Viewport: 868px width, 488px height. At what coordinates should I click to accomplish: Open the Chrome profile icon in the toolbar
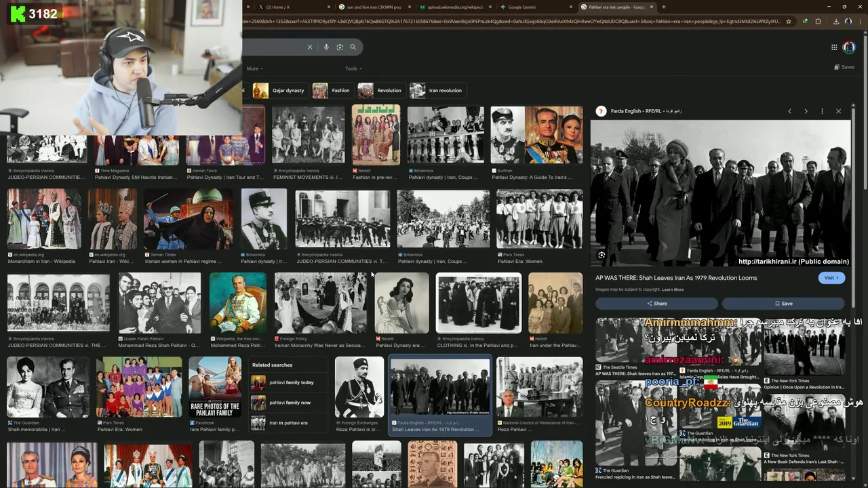[848, 22]
